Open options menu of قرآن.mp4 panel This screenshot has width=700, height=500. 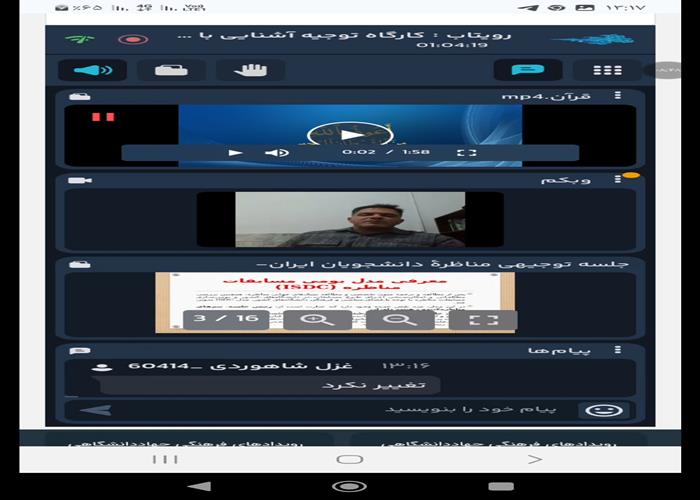click(x=617, y=96)
